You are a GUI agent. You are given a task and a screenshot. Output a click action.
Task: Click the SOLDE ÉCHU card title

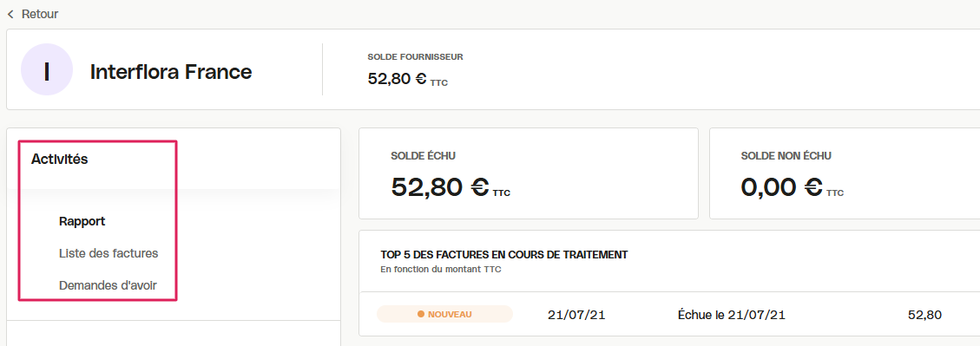[x=427, y=156]
